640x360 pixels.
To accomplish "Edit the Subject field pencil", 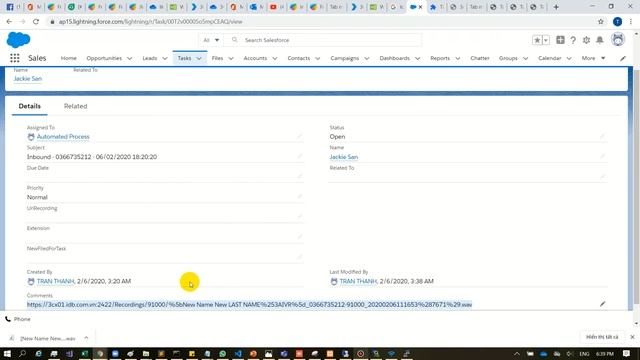I will 300,156.
